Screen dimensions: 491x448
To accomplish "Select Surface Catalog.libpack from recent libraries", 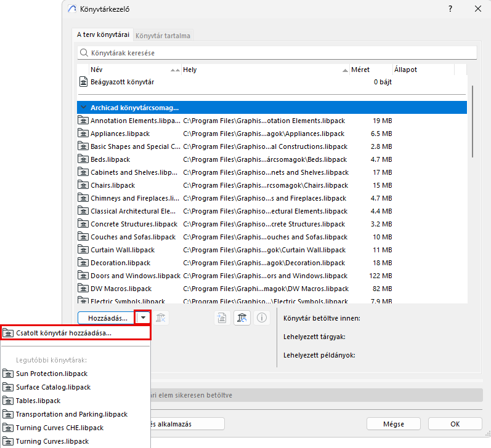I will coord(53,387).
